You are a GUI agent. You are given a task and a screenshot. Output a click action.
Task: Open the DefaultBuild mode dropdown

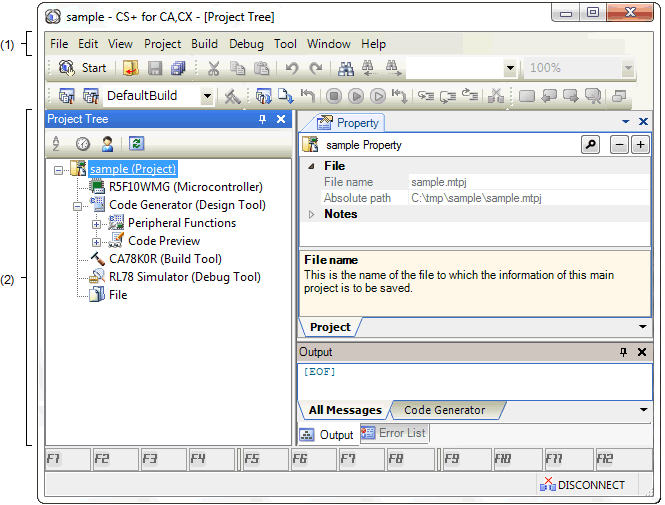[x=207, y=96]
